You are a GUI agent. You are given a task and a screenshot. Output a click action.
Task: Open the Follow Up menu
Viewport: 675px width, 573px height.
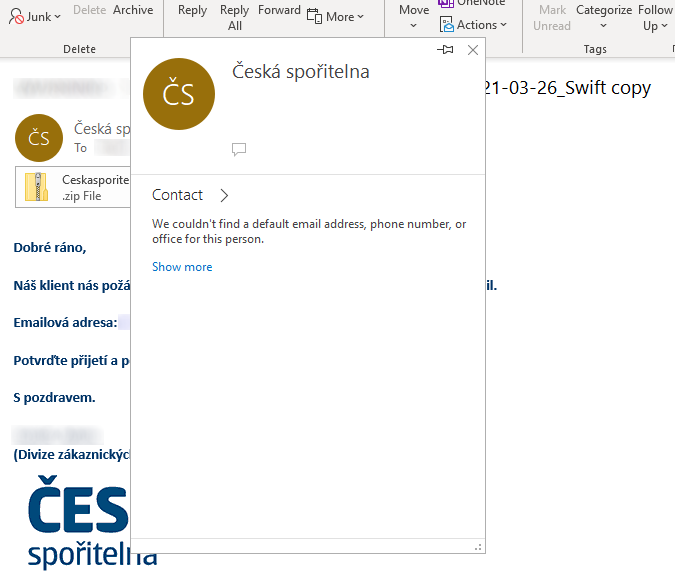655,17
